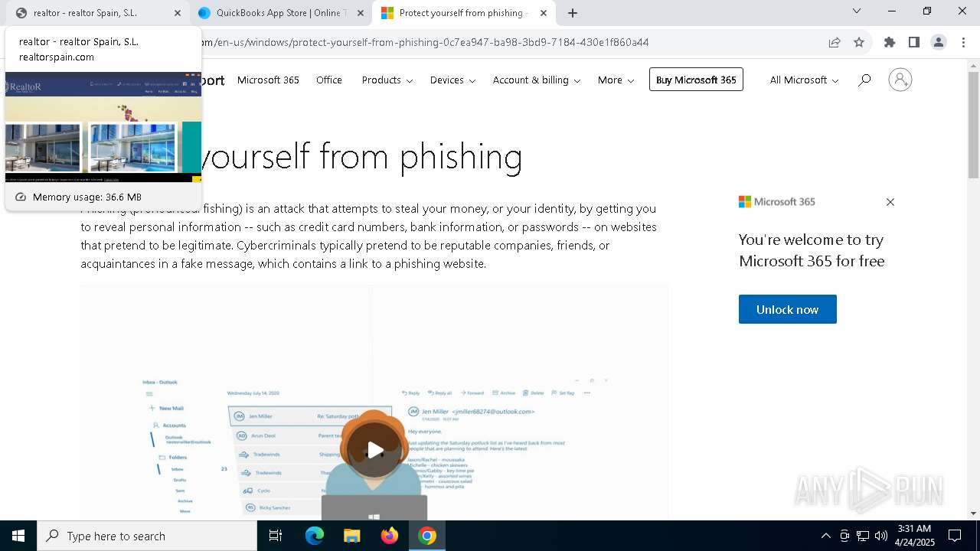The width and height of the screenshot is (980, 551).
Task: Open File Explorer from taskbar
Action: click(x=352, y=536)
